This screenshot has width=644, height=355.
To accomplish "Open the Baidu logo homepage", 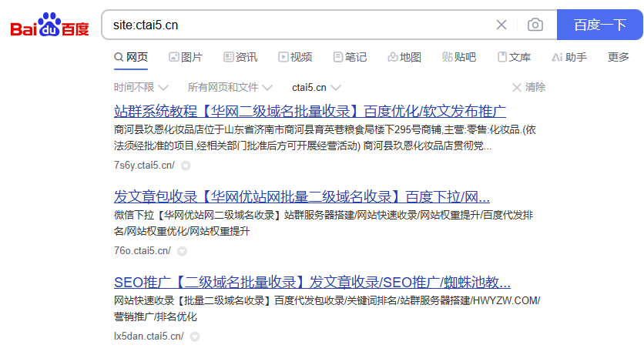I will (50, 25).
